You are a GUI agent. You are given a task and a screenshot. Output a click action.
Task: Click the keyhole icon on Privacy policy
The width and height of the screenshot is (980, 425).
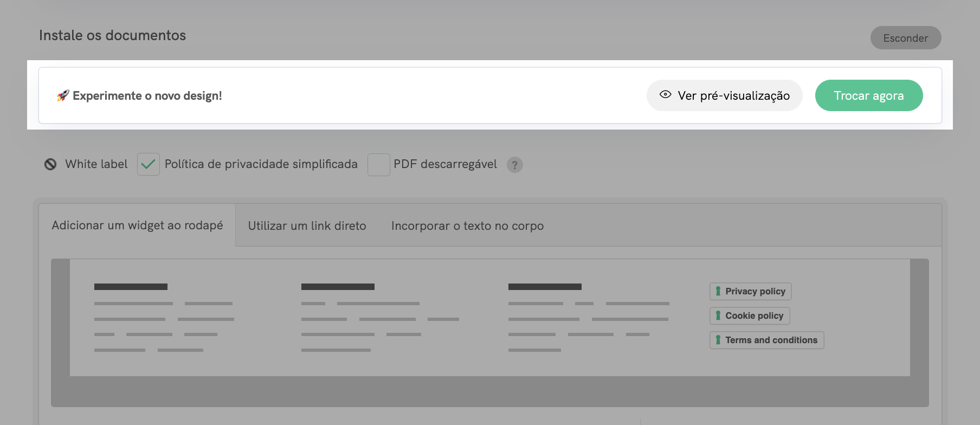tap(718, 291)
